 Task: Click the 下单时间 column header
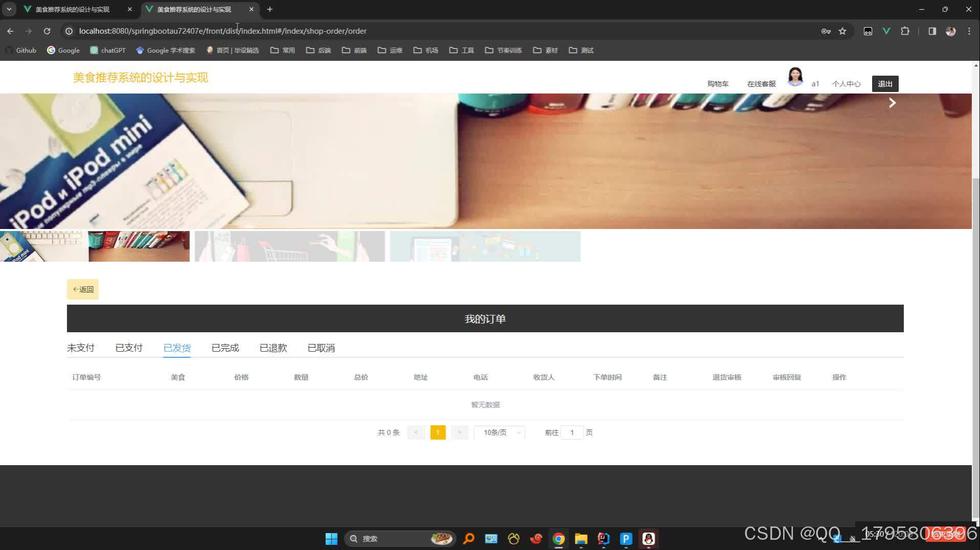(607, 377)
